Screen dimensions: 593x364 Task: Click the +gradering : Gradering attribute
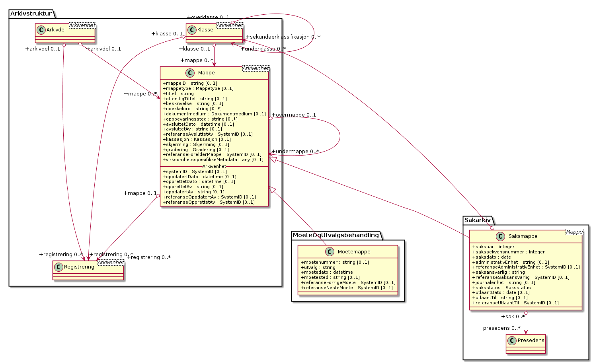pyautogui.click(x=195, y=150)
